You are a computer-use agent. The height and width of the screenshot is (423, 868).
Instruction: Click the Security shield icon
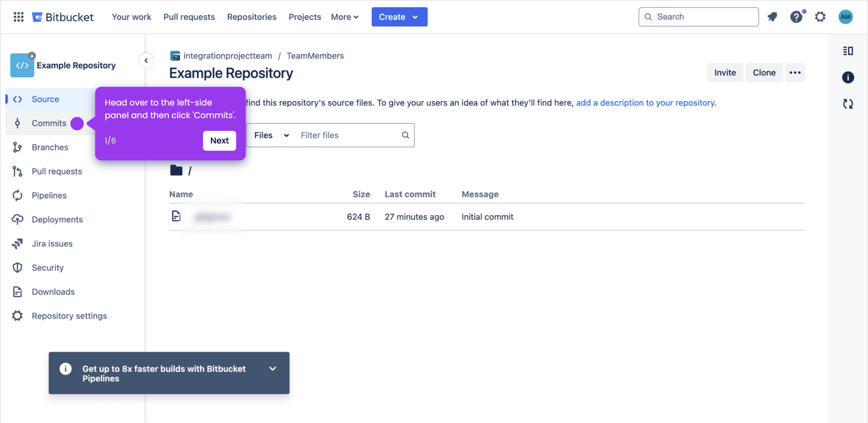click(17, 268)
